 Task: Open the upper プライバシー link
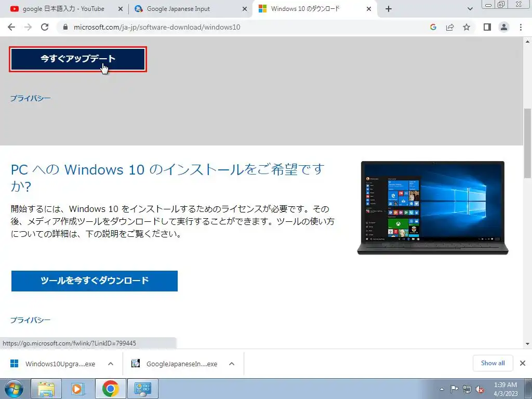(31, 98)
